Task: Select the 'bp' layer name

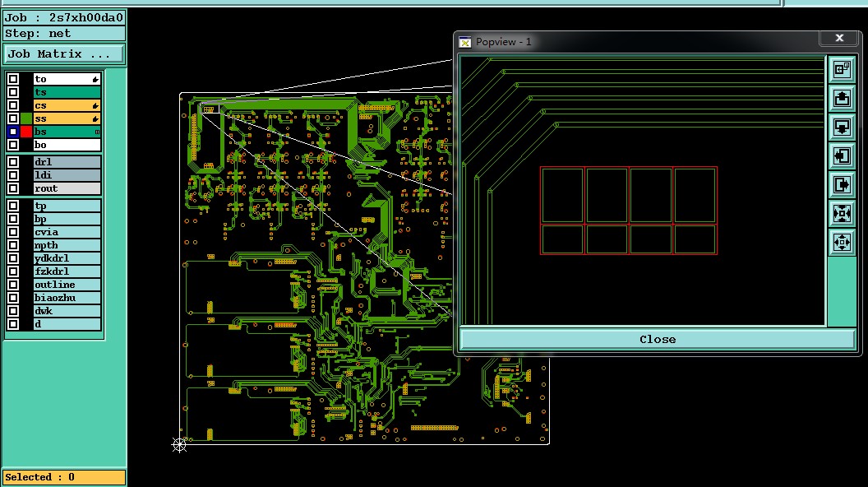Action: pos(67,219)
